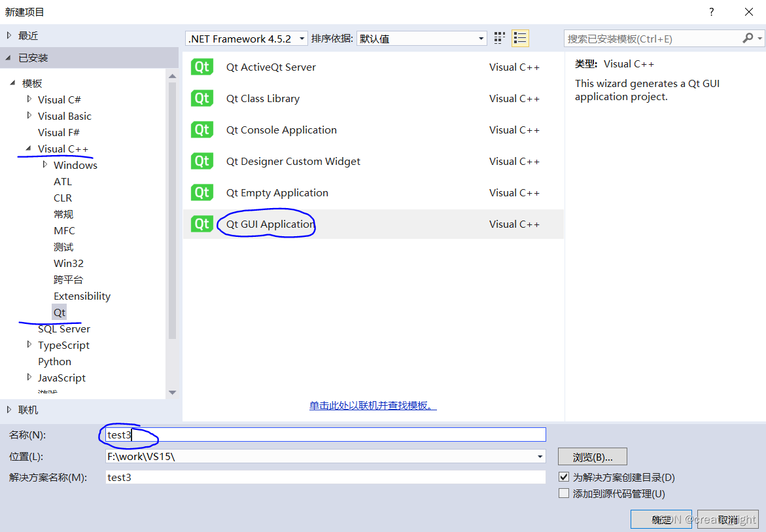Open the .NET Framework version dropdown

[246, 39]
